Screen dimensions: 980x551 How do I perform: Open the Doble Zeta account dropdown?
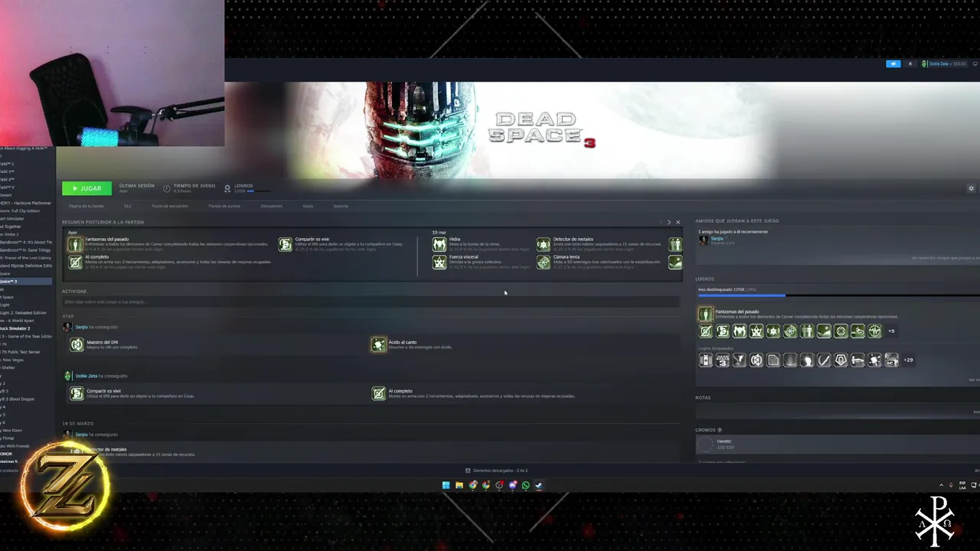(944, 64)
